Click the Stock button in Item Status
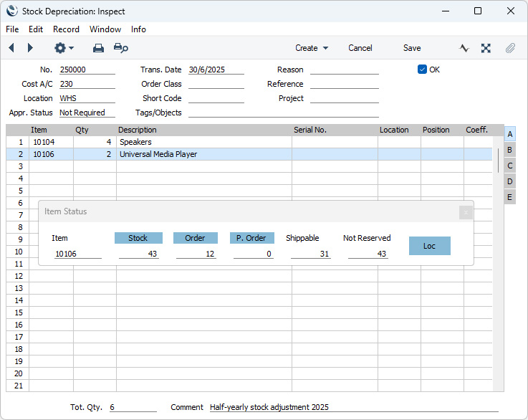Screen dimensions: 528x420 point(138,238)
